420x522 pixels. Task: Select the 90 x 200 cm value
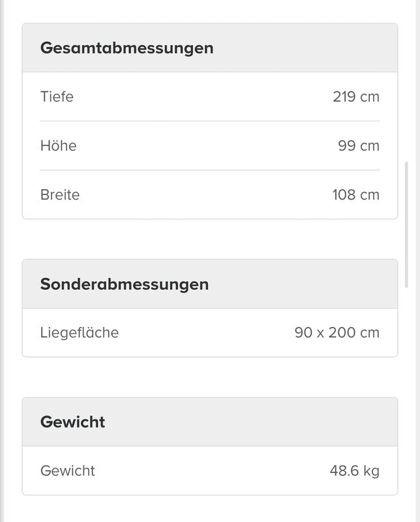tap(337, 333)
